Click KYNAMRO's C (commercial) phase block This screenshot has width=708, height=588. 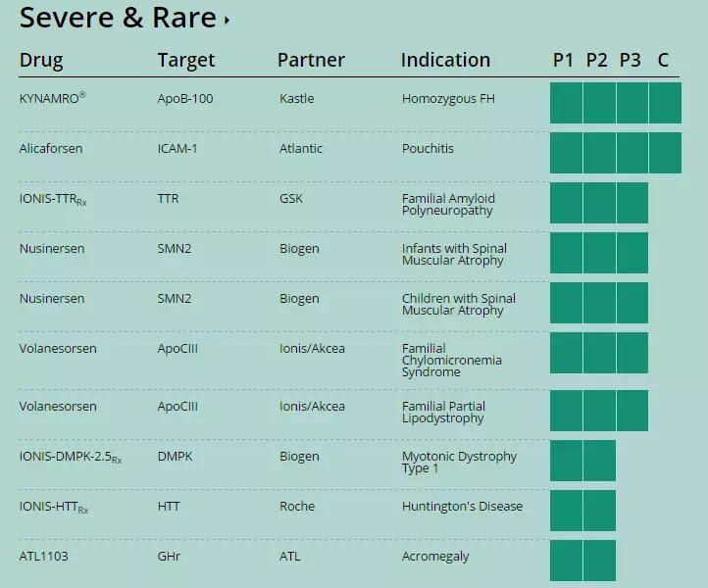point(665,103)
